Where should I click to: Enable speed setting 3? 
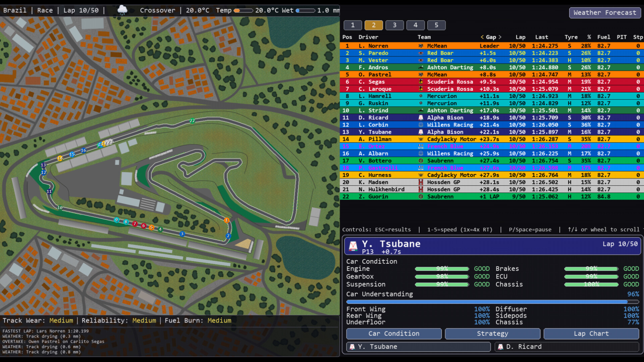click(x=394, y=25)
